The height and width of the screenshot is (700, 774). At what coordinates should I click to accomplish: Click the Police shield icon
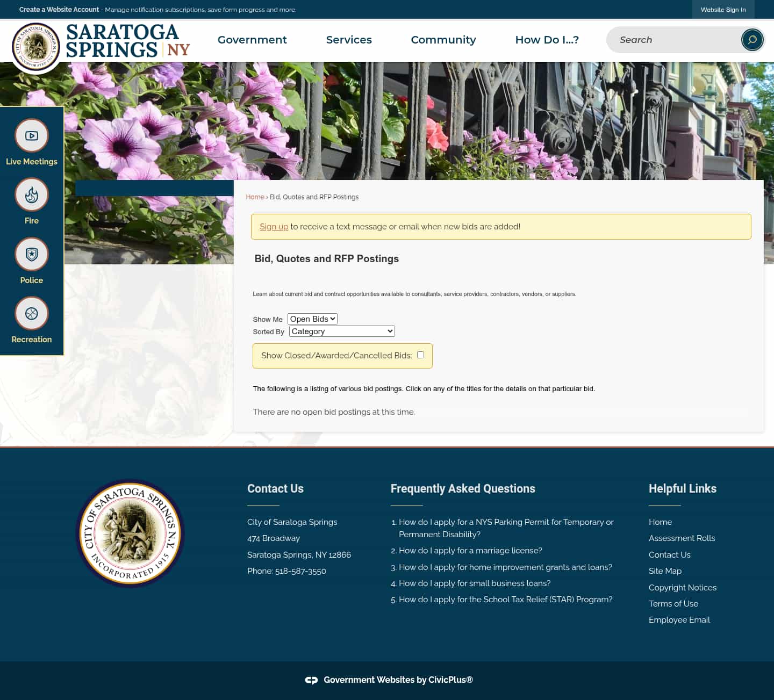pos(32,254)
